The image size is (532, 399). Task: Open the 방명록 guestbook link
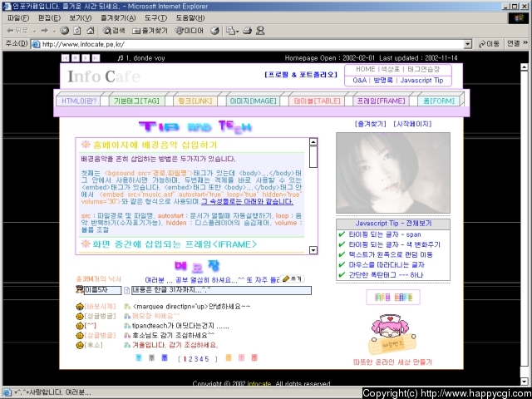coord(382,81)
